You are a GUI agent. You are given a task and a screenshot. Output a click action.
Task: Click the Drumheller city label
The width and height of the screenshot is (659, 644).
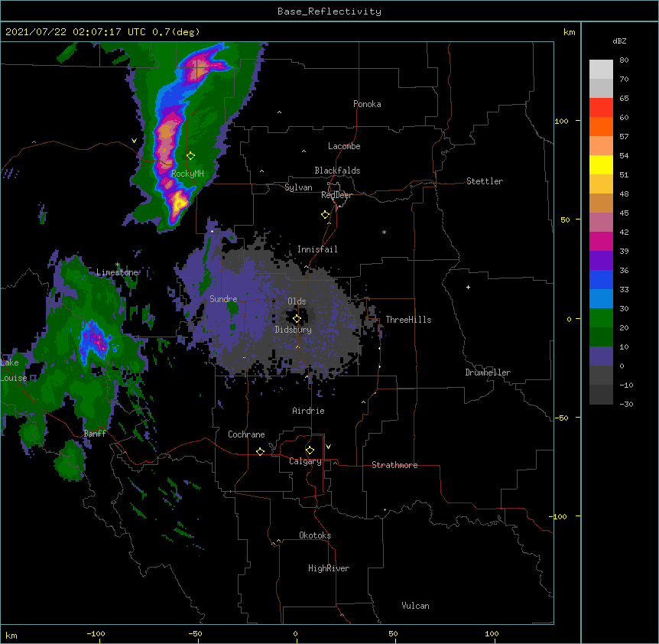click(x=488, y=372)
